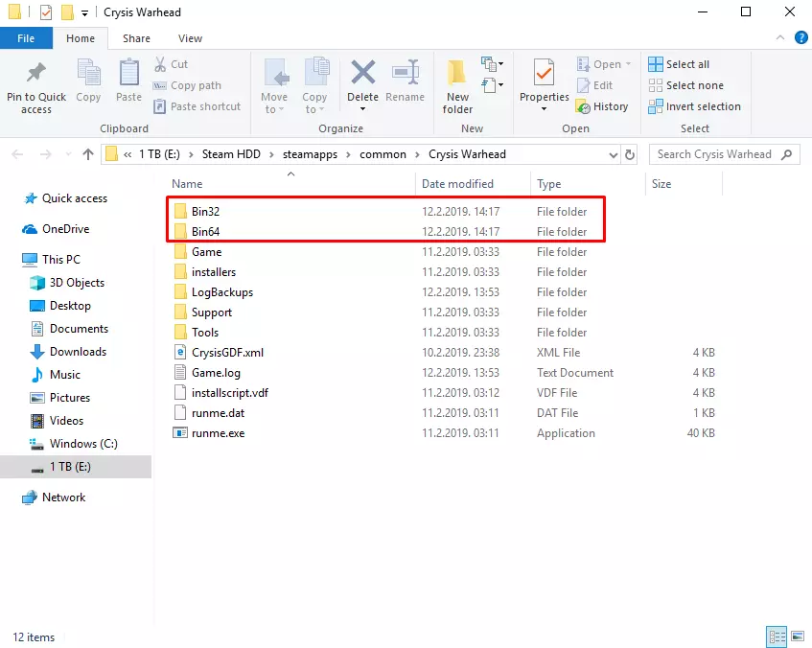Click the Steam HDD breadcrumb

pyautogui.click(x=231, y=154)
